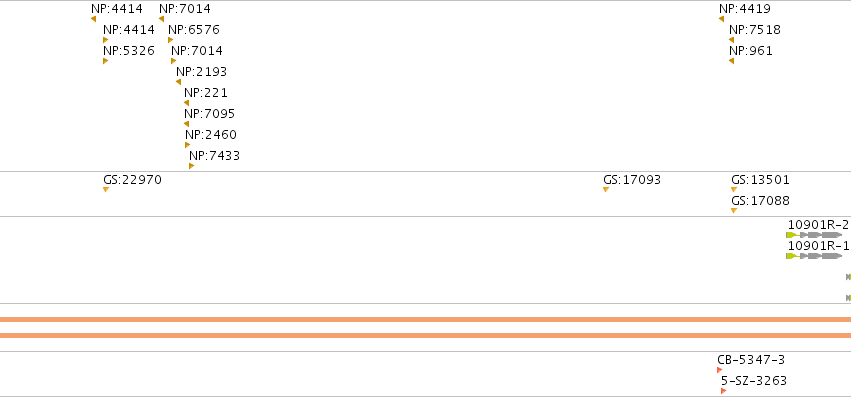851x397 pixels.
Task: Click the NP:7433 triangle marker
Action: (192, 166)
